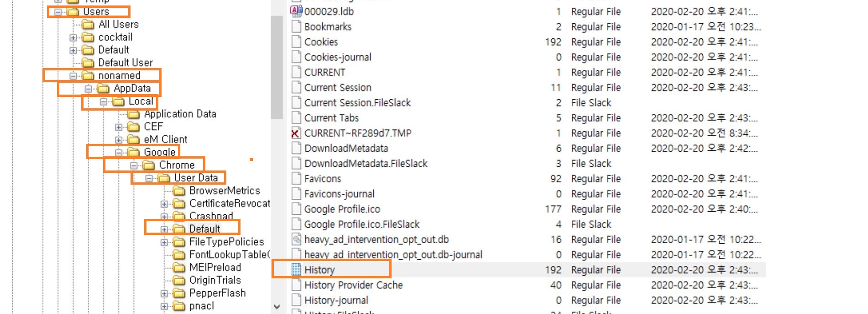Click the Current Tabs file icon
The height and width of the screenshot is (314, 868).
pyautogui.click(x=296, y=118)
